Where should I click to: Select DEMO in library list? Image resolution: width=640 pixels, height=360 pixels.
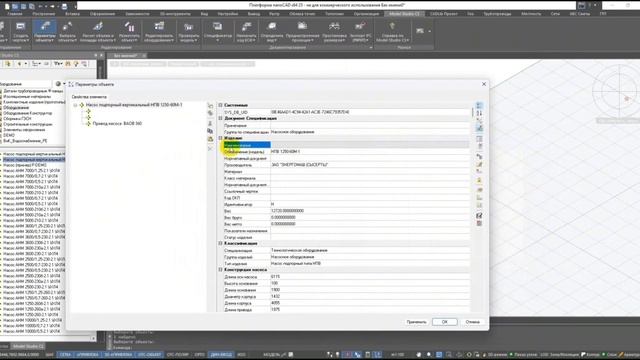tap(9, 135)
